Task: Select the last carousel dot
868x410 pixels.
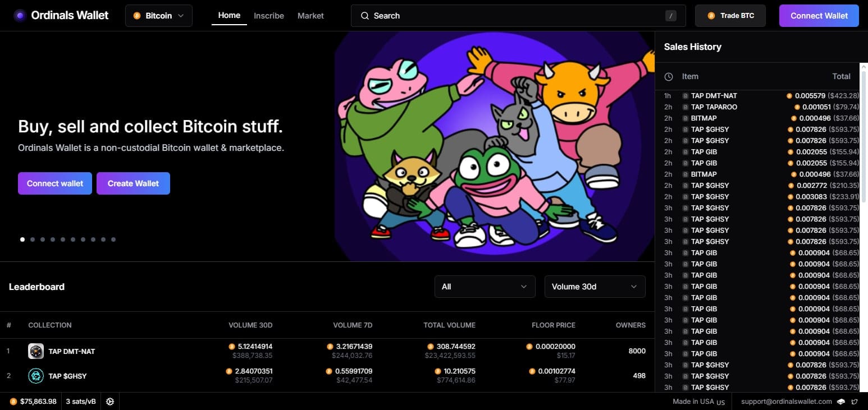Action: [x=113, y=239]
